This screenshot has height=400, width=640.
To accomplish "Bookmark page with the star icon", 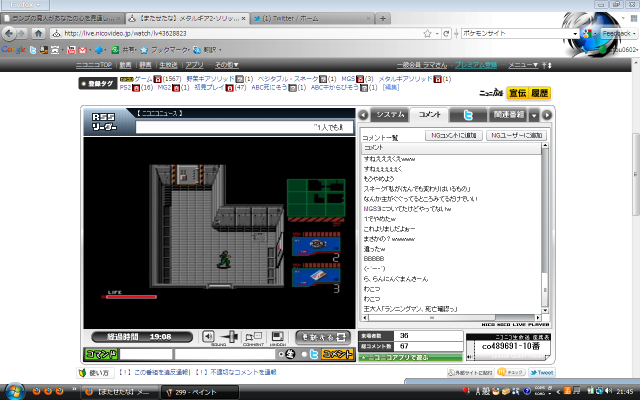I will pyautogui.click(x=427, y=33).
